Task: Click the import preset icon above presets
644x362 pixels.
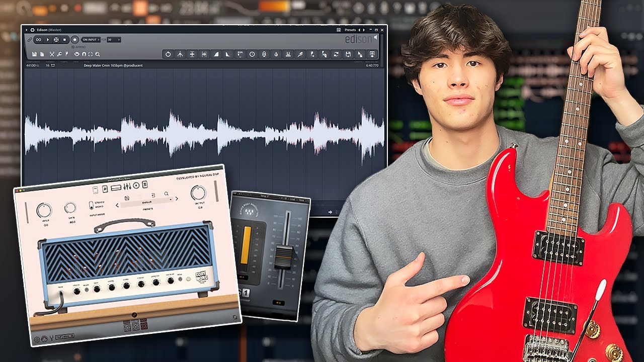Action: (153, 195)
